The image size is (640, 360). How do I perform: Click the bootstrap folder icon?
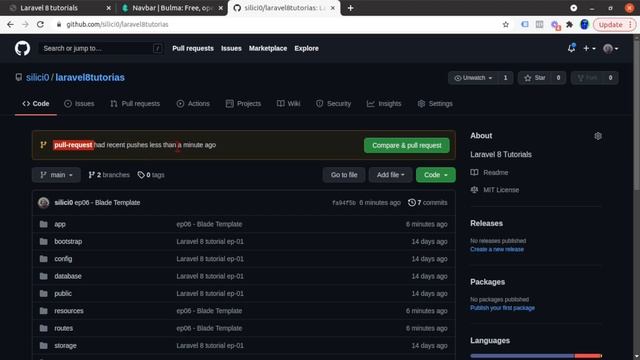pyautogui.click(x=44, y=242)
